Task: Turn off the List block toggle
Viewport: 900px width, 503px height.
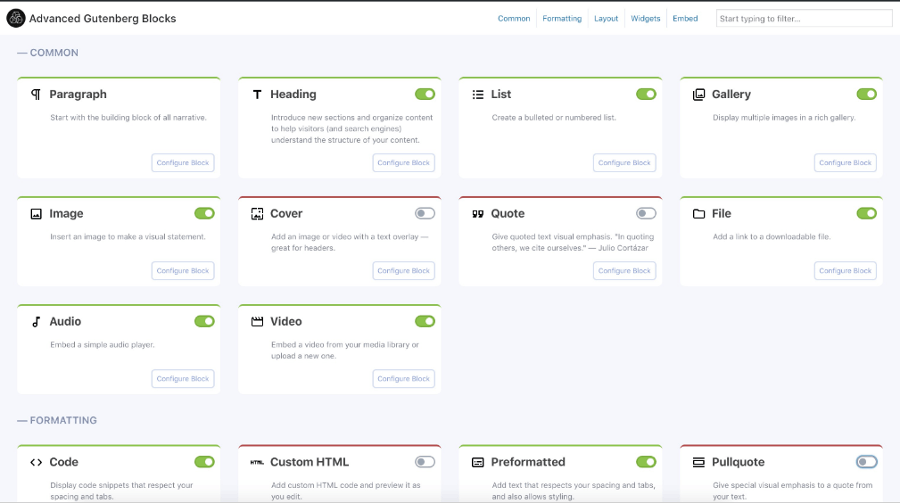Action: click(646, 94)
